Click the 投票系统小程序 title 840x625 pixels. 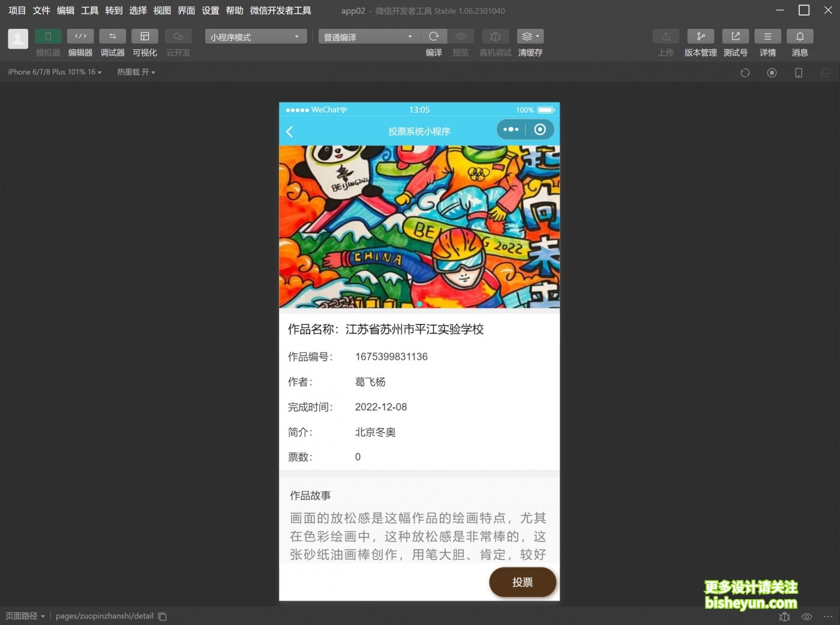click(419, 131)
